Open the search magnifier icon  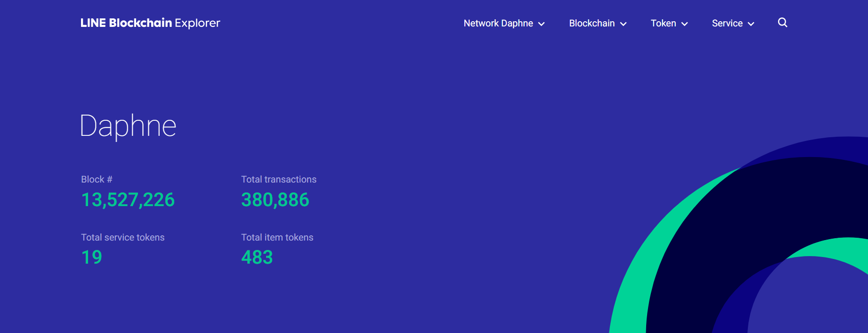click(782, 23)
